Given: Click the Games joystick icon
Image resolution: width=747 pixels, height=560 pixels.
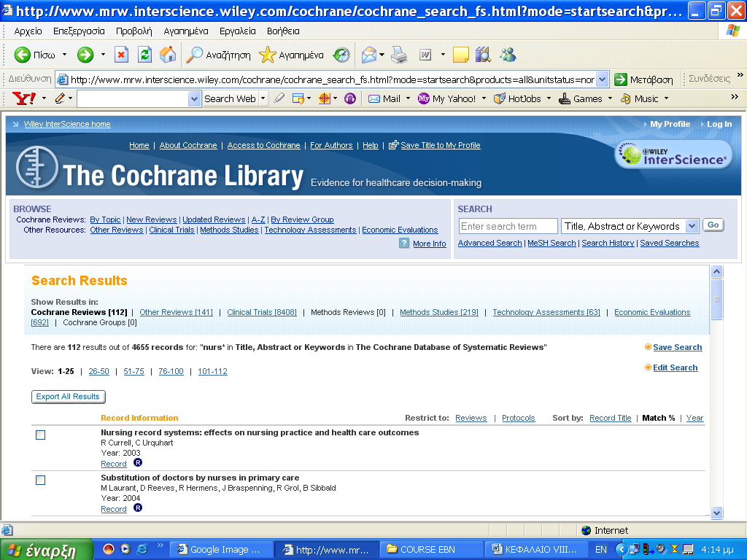Looking at the screenshot, I should coord(565,98).
